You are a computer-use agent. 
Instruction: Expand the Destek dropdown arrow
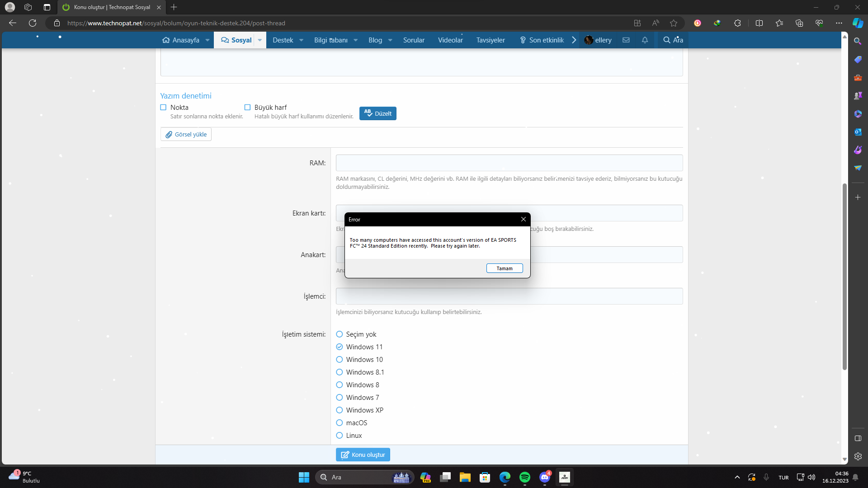302,40
